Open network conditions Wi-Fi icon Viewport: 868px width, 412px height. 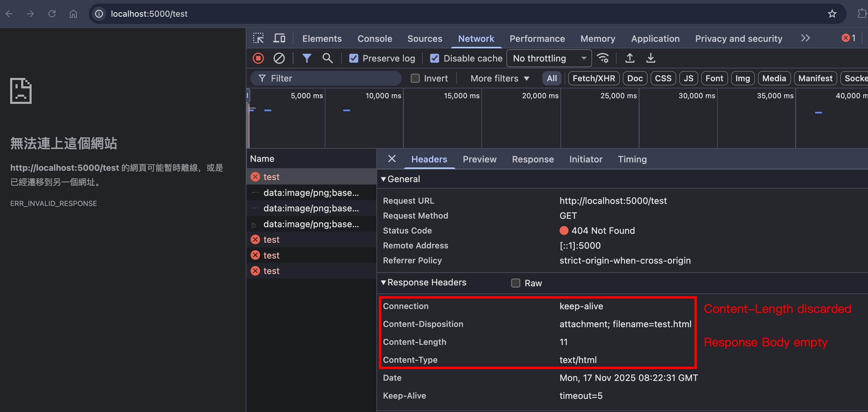603,58
